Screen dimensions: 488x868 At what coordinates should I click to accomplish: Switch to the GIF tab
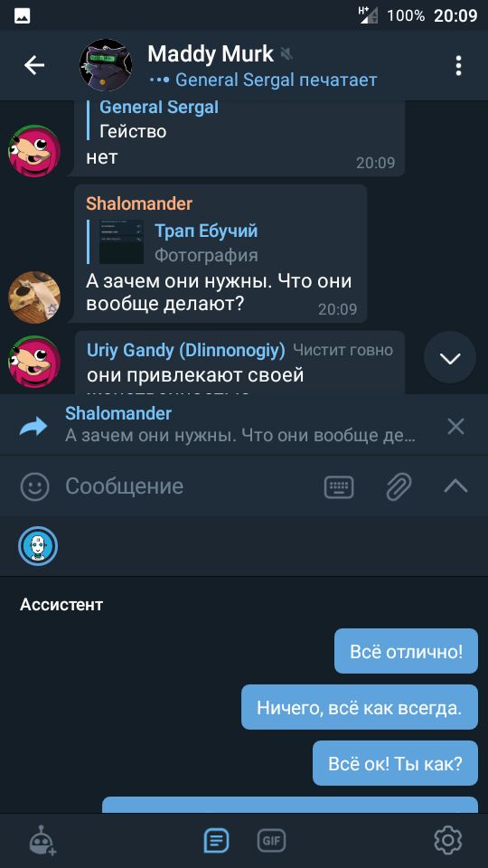coord(272,842)
